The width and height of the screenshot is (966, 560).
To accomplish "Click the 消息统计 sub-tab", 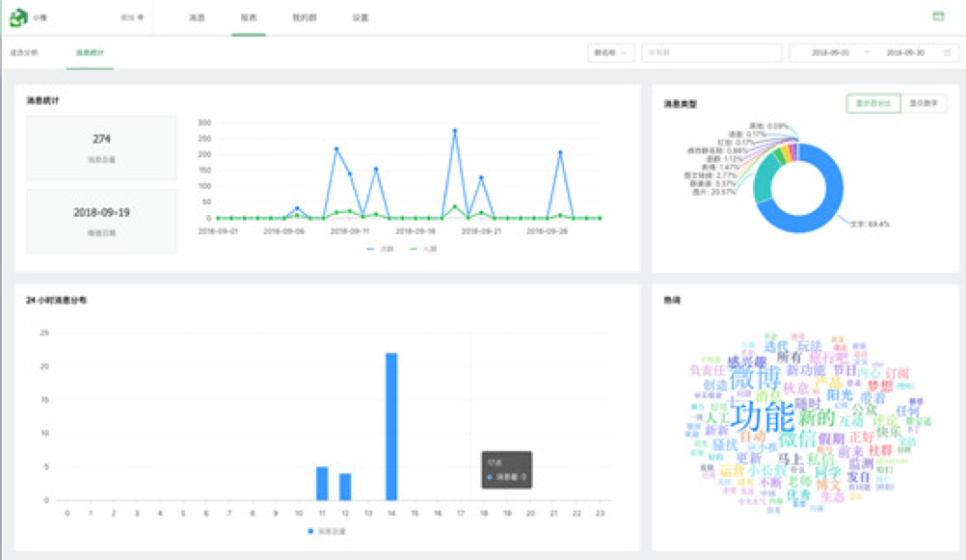I will point(90,52).
